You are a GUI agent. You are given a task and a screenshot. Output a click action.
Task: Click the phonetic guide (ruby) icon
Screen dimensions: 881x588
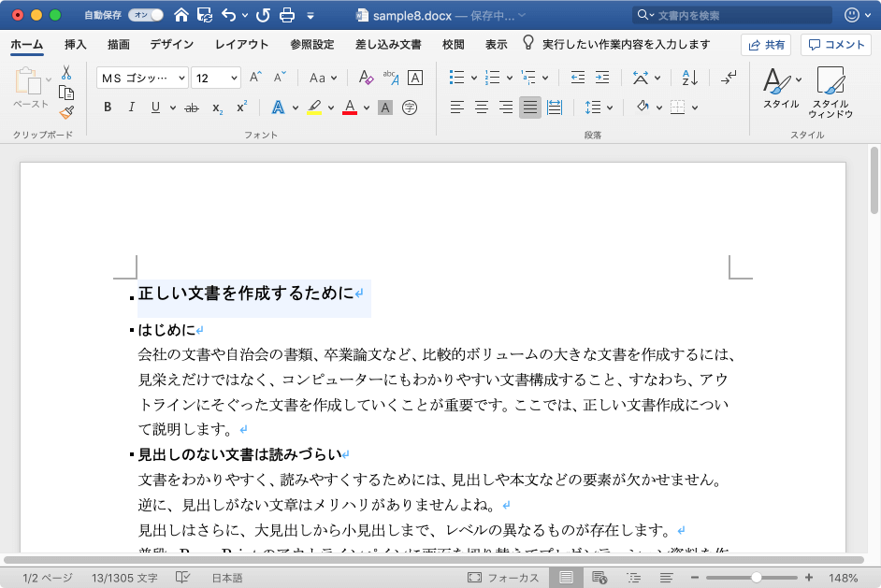391,78
